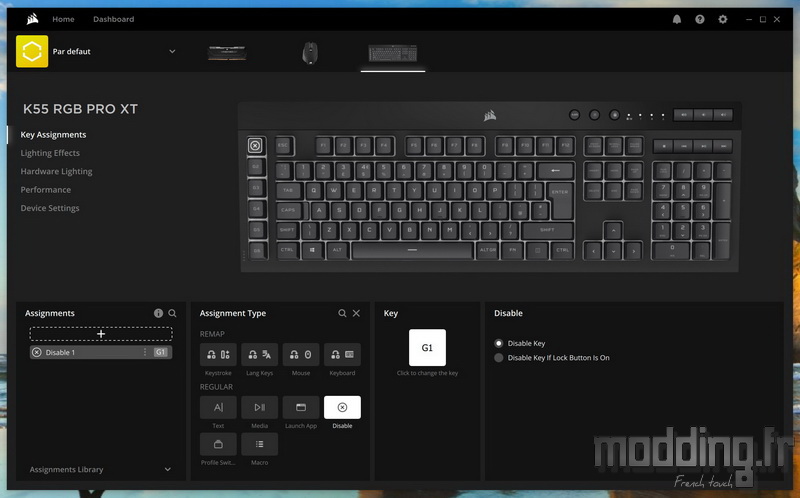This screenshot has height=498, width=800.
Task: Click the G1 tag on Disable 1
Action: click(160, 352)
